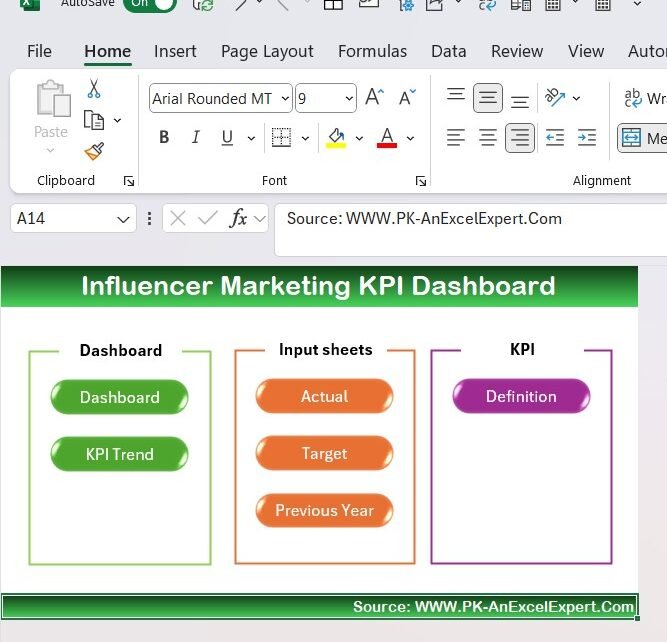This screenshot has height=642, width=667.
Task: Increase indent icon
Action: tap(587, 138)
